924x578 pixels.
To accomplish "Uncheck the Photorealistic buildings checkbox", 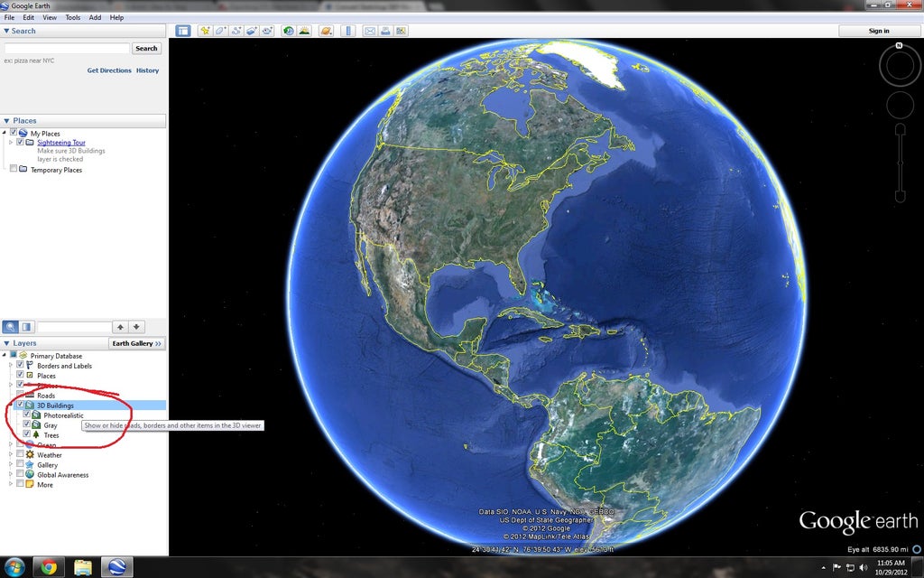I will tap(26, 415).
